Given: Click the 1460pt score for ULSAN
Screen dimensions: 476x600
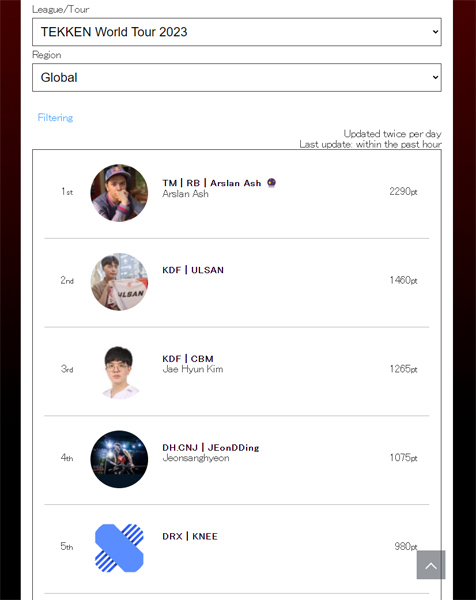Looking at the screenshot, I should coord(403,280).
